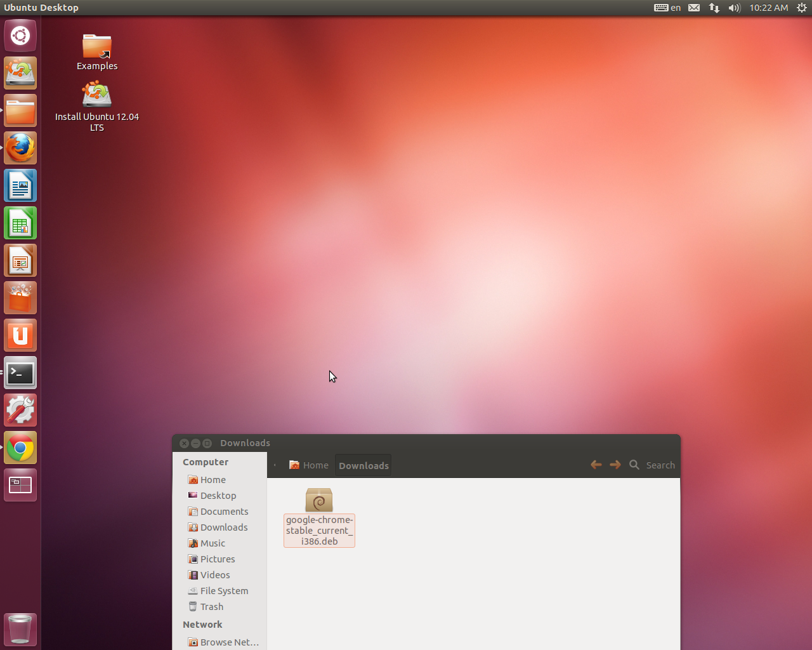Viewport: 812px width, 650px height.
Task: Open the session power cog menu
Action: pyautogui.click(x=802, y=8)
